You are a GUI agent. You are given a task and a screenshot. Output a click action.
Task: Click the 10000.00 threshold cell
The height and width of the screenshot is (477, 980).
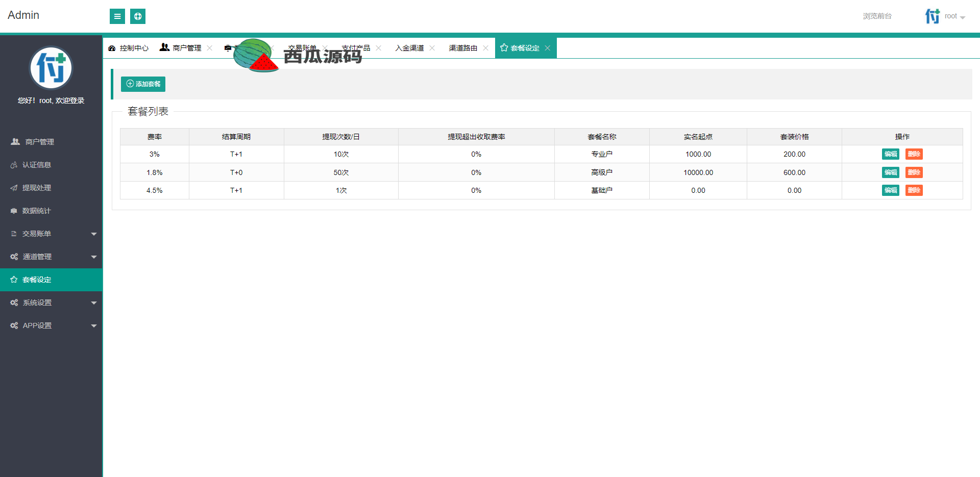click(698, 172)
